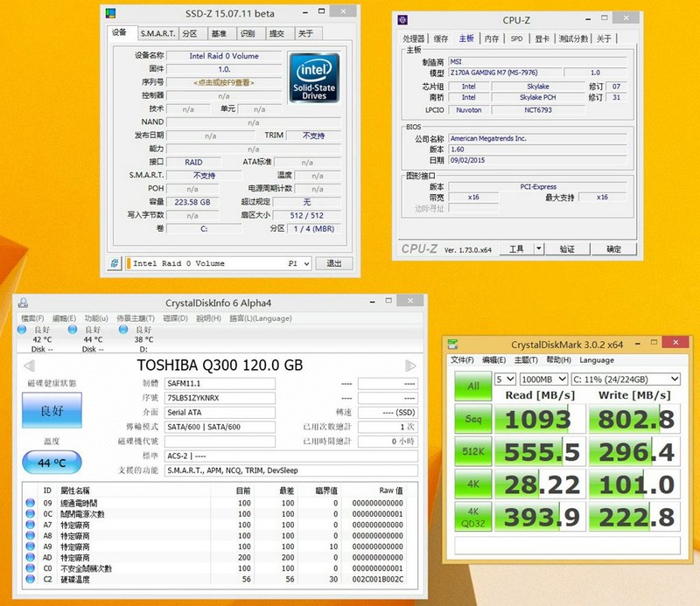Click the Intel Solid-State Drives logo in SSD-Z
This screenshot has height=606, width=700.
point(313,79)
